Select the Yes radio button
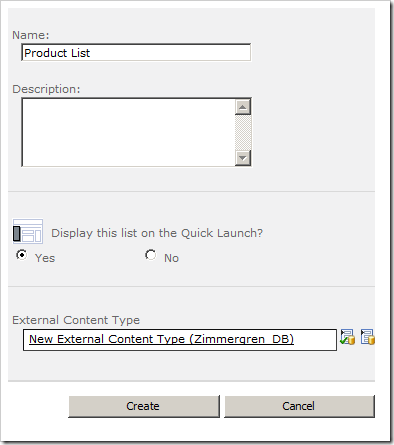Screen dimensions: 394x445 [22, 255]
